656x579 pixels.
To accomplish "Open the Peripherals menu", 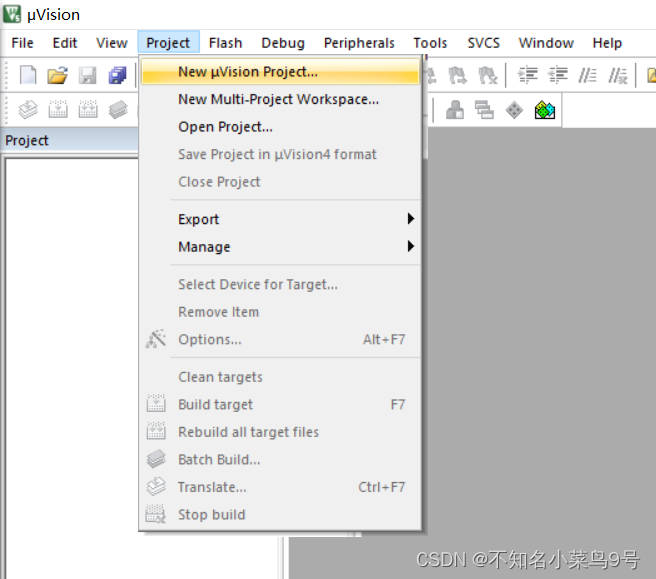I will (359, 43).
